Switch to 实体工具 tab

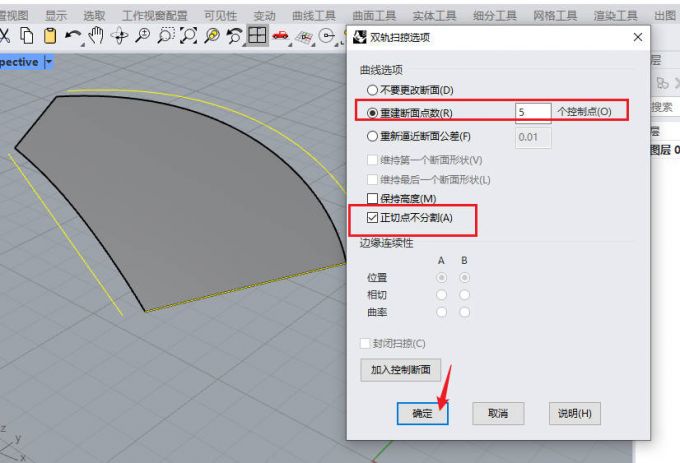pos(434,16)
